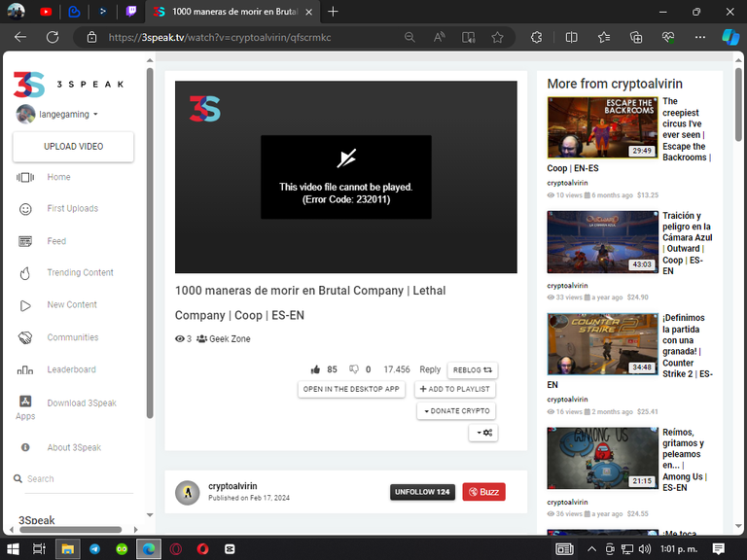This screenshot has height=560, width=747.
Task: Open Edge Copilot sidebar icon
Action: click(730, 37)
